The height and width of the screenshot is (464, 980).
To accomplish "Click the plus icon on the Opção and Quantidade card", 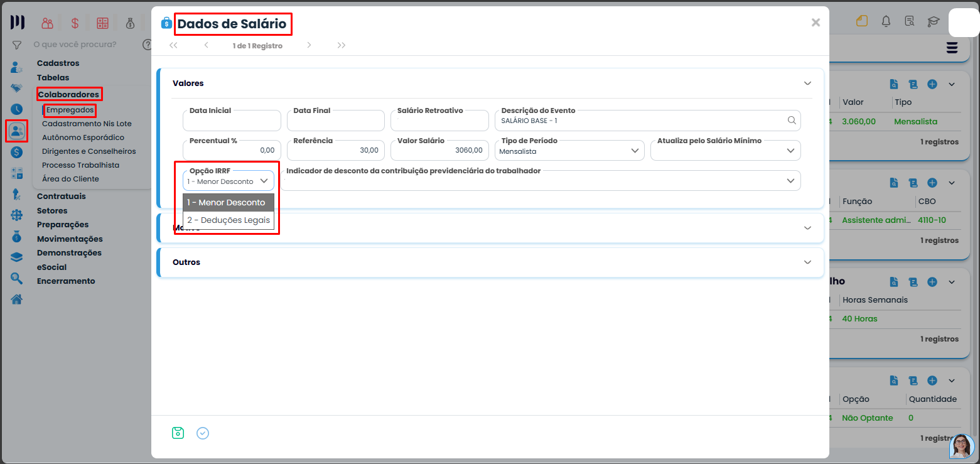I will (932, 380).
